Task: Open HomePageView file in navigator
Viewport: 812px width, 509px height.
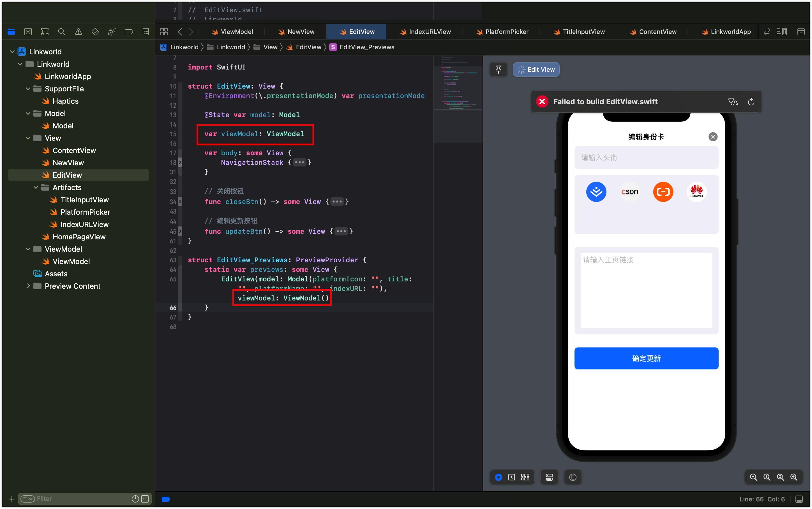Action: pyautogui.click(x=79, y=237)
